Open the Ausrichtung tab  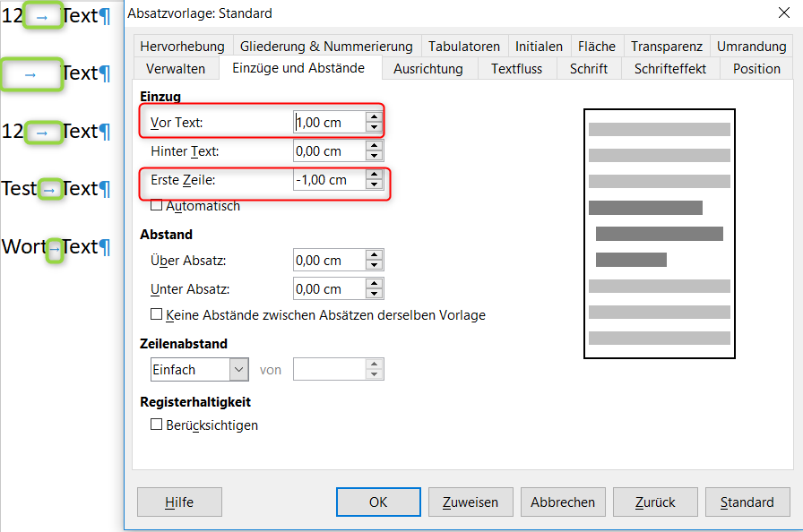pos(428,69)
